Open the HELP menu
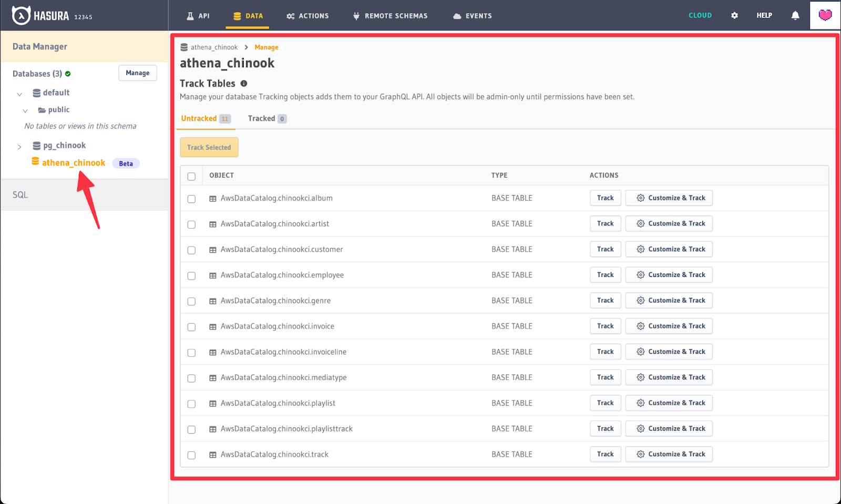This screenshot has height=504, width=841. click(764, 16)
